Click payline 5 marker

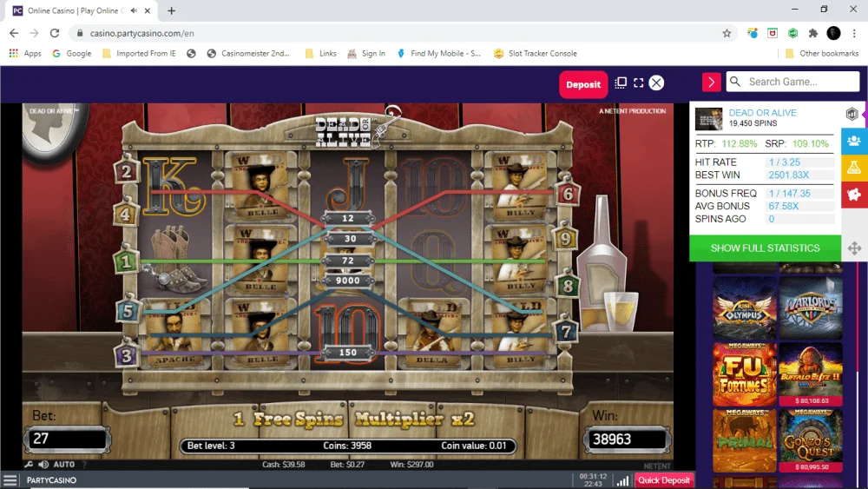coord(128,311)
